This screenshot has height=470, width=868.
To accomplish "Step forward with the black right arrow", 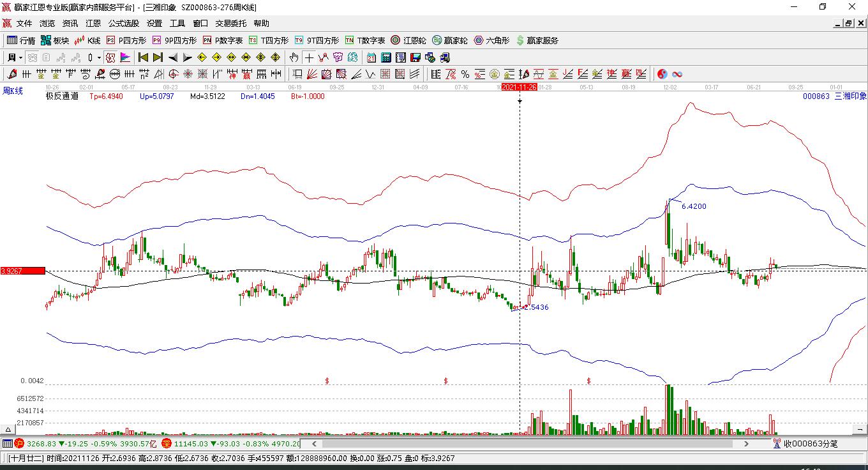I will click(187, 57).
